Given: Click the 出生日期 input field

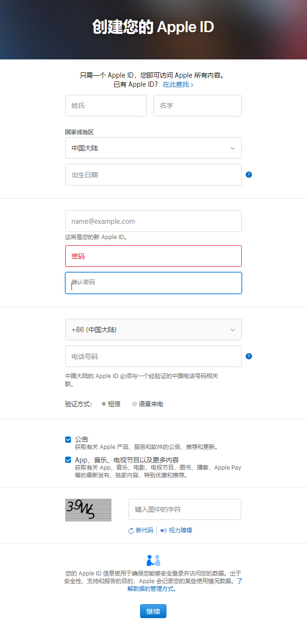Looking at the screenshot, I should 153,175.
